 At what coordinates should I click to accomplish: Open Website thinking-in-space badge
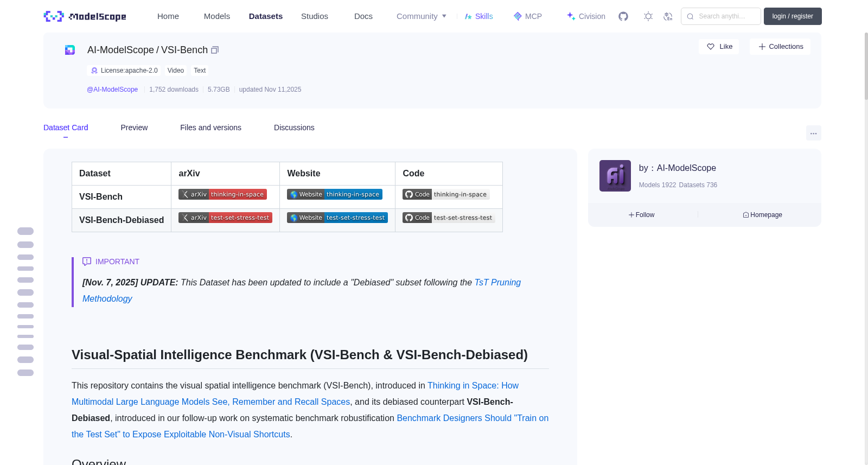335,194
